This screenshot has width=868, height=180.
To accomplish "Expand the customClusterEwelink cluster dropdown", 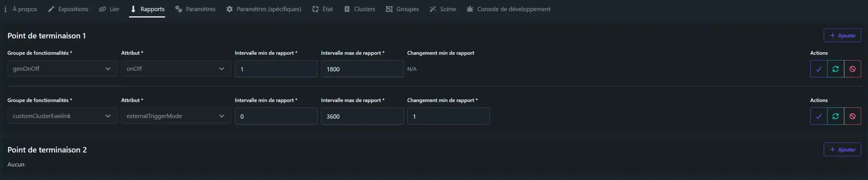I will 62,116.
